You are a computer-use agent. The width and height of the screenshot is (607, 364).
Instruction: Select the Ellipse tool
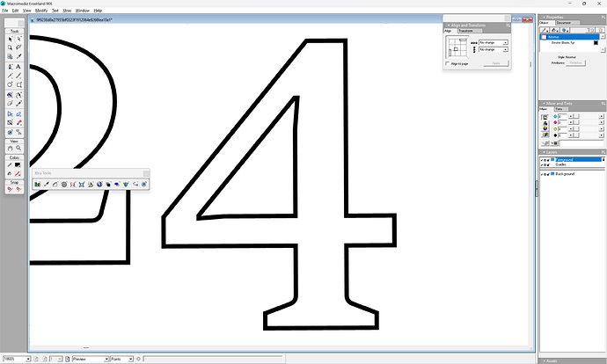(x=10, y=84)
